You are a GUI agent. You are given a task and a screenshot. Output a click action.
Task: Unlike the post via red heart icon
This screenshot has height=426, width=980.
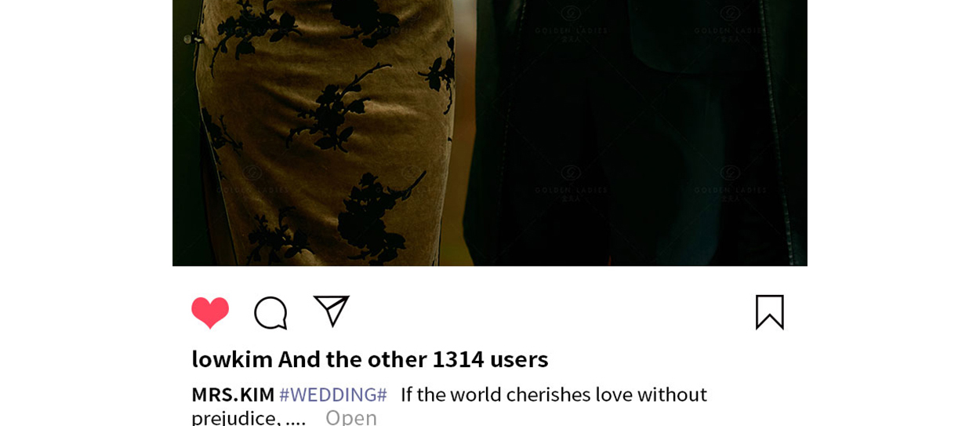[x=210, y=312]
